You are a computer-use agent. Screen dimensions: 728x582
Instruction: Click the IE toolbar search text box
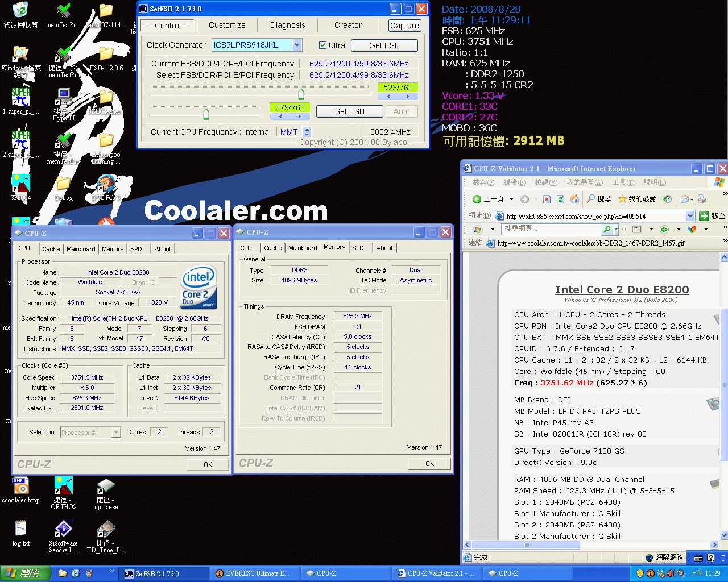click(x=551, y=228)
